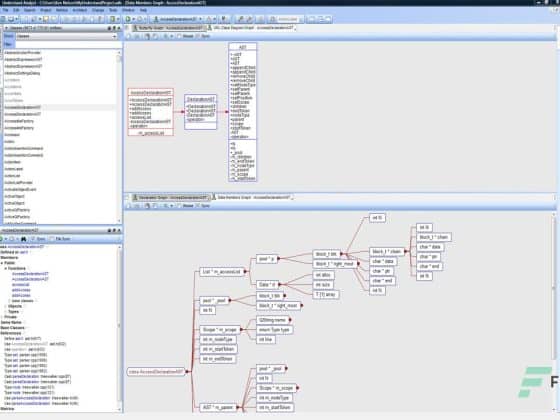Click the DeclarationAST class box title
This screenshot has height=420, width=560.
[201, 99]
